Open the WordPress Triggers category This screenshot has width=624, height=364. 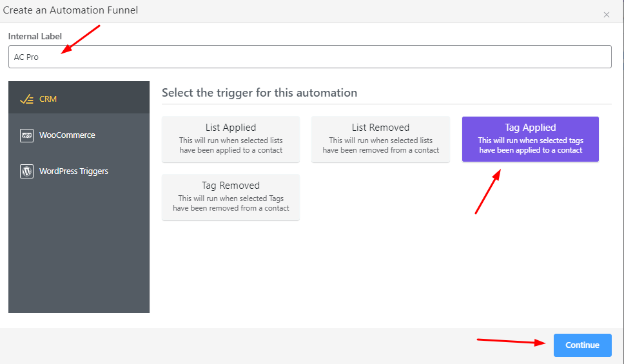79,171
